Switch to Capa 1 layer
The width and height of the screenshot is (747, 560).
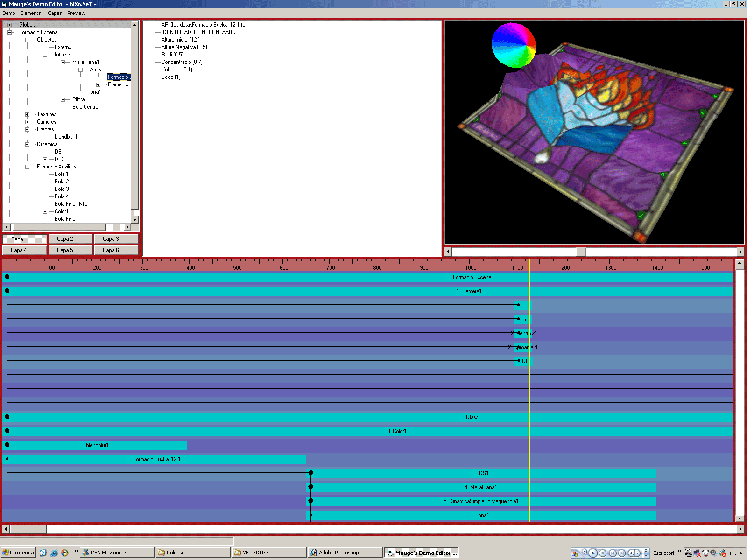tap(25, 239)
